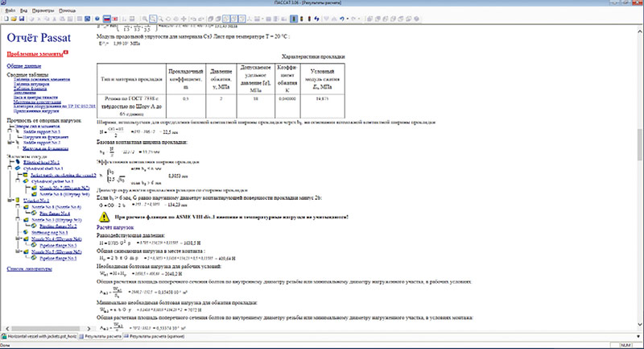The height and width of the screenshot is (349, 644).
Task: Click the zoom out magnifier icon
Action: coord(160,19)
